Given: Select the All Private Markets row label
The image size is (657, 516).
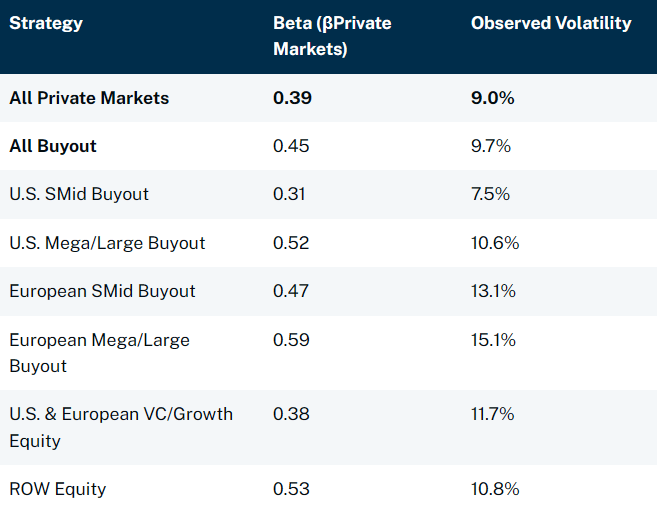Looking at the screenshot, I should [89, 98].
